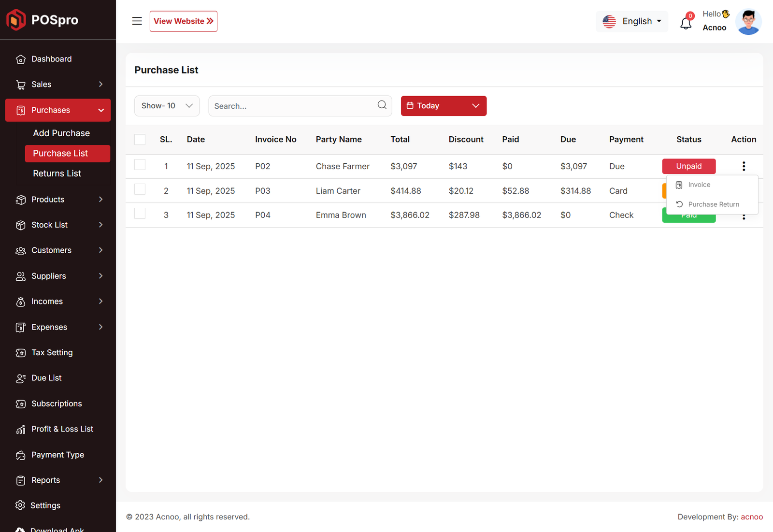Check the select-all header checkbox
This screenshot has height=532, width=773.
tap(140, 140)
